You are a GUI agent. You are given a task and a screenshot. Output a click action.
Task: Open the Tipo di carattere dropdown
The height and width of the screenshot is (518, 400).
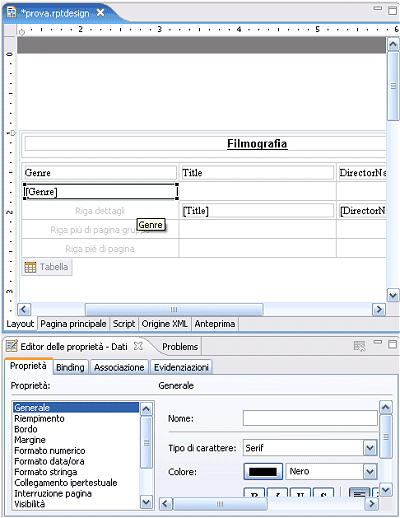[370, 448]
